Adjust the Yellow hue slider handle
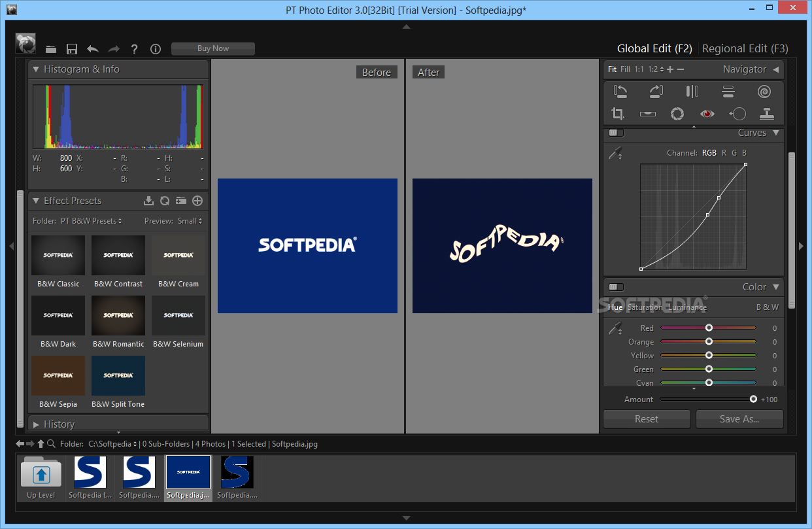Screen dimensions: 812x529 pyautogui.click(x=709, y=355)
